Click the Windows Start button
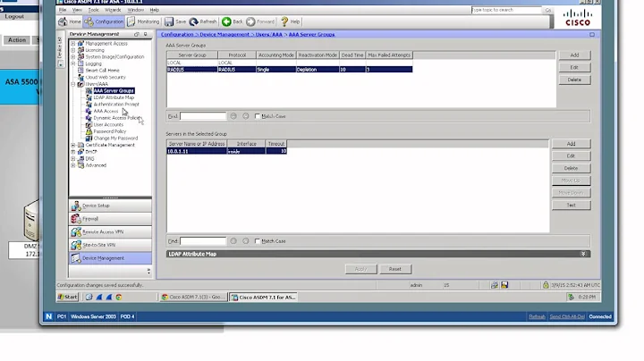Screen dimensions: 644x361 click(68, 297)
